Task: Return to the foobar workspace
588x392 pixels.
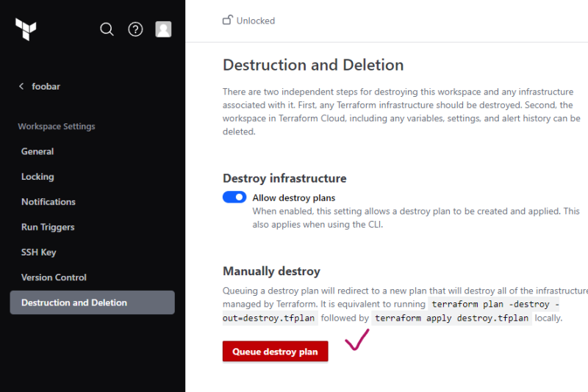Action: point(46,87)
